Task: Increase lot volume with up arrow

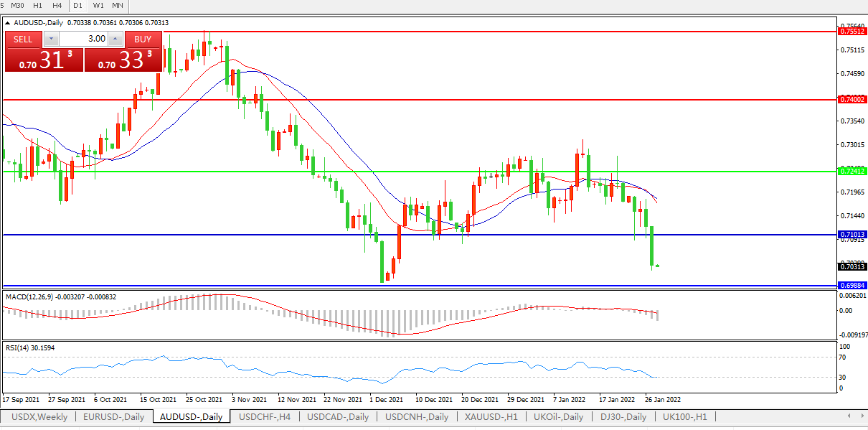Action: [x=115, y=39]
